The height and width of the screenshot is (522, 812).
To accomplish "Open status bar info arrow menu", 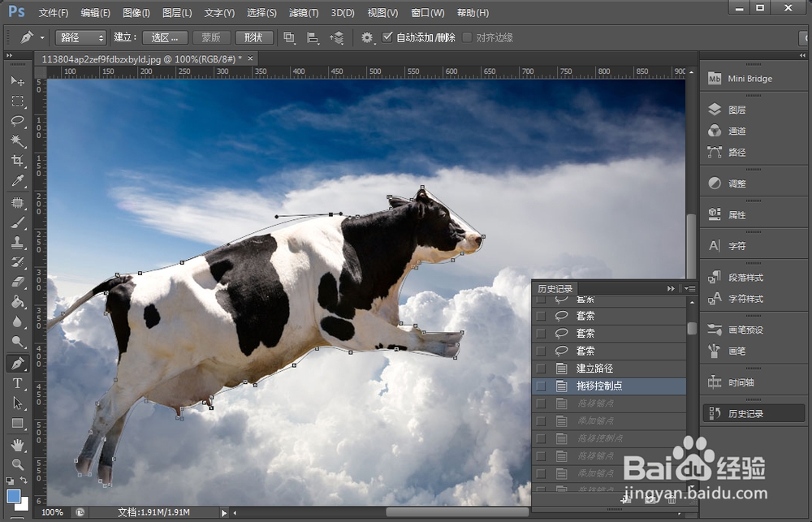I will 224,512.
